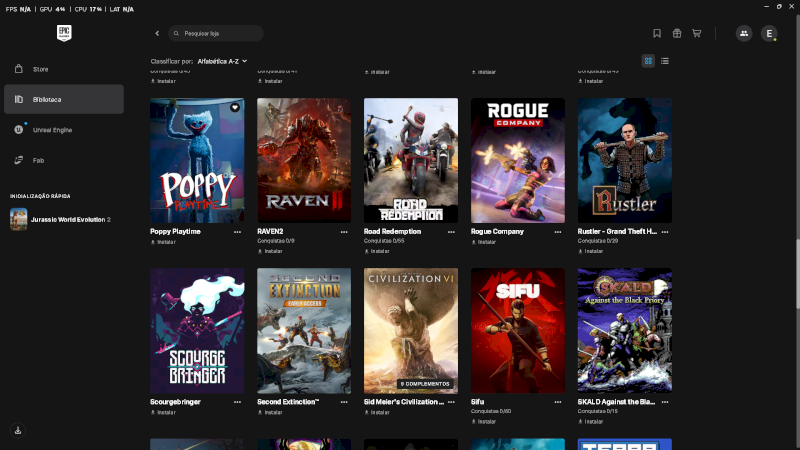Go back with the arrow button

[x=157, y=33]
